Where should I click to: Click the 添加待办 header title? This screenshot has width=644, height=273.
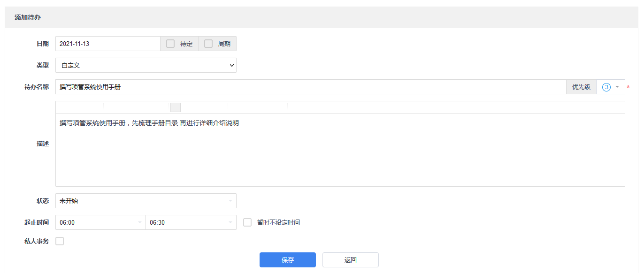pos(27,17)
